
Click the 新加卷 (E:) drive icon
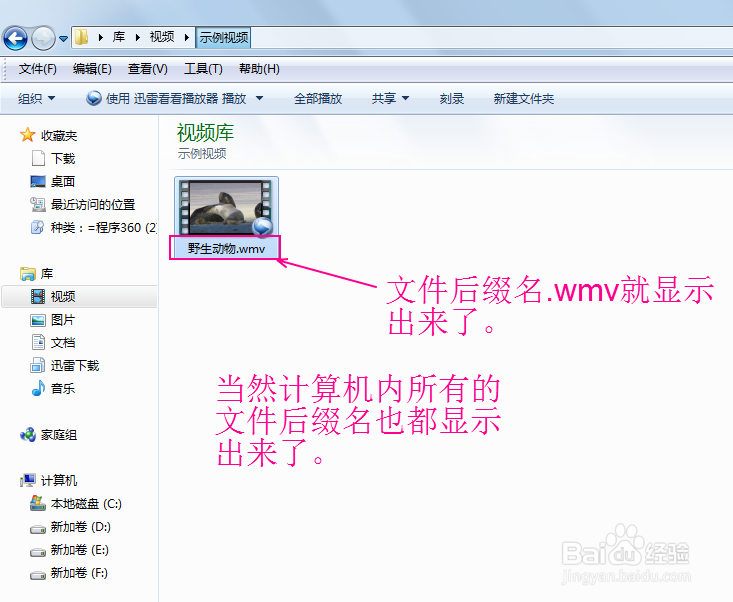pos(38,552)
